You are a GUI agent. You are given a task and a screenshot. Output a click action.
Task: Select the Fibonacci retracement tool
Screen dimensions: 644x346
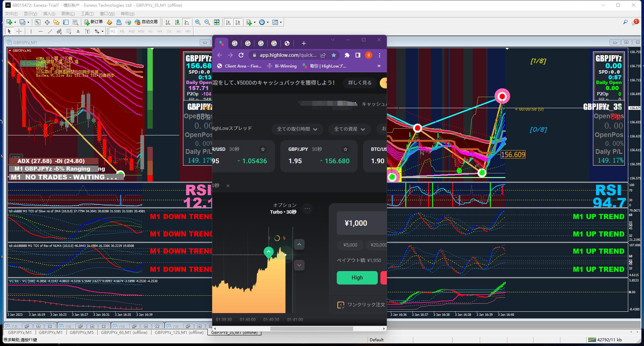click(x=68, y=31)
